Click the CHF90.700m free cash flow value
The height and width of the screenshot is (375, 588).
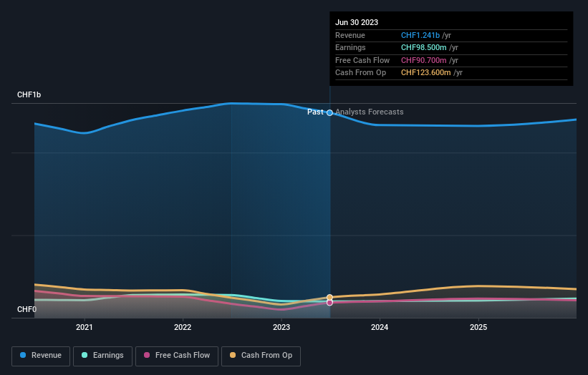[423, 60]
